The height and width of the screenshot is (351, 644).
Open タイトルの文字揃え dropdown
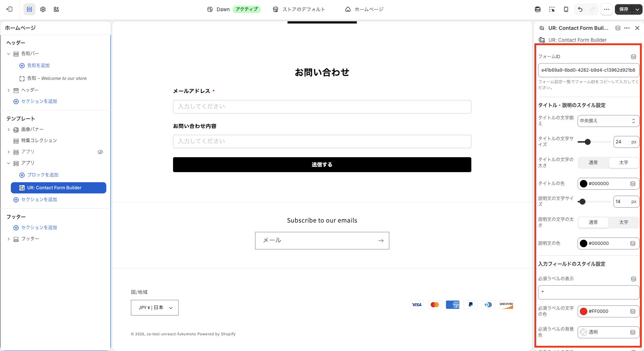[x=608, y=121]
